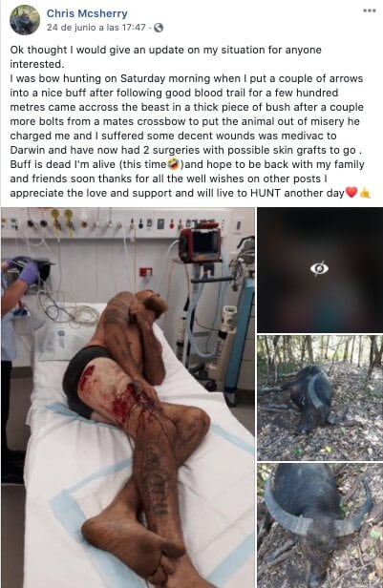This screenshot has width=383, height=588.
Task: Click the 'Ok thought I would give' line
Action: 165,50
